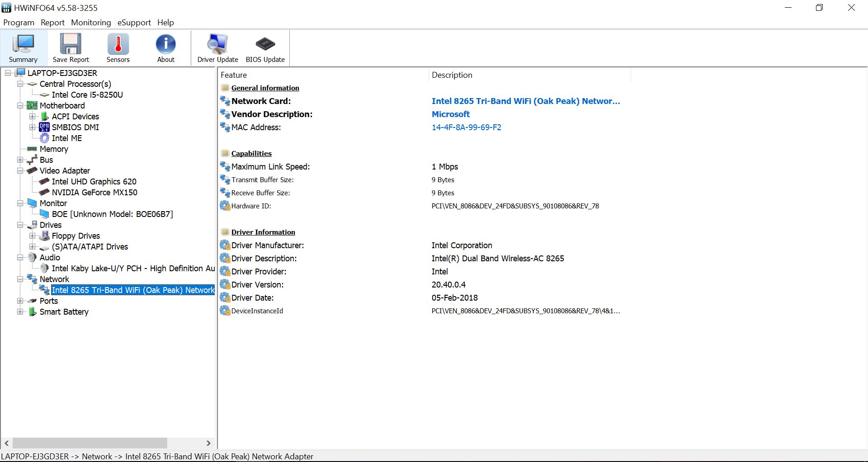Click the Driver Description value Intel(R) Dual Band
The height and width of the screenshot is (462, 868).
498,259
